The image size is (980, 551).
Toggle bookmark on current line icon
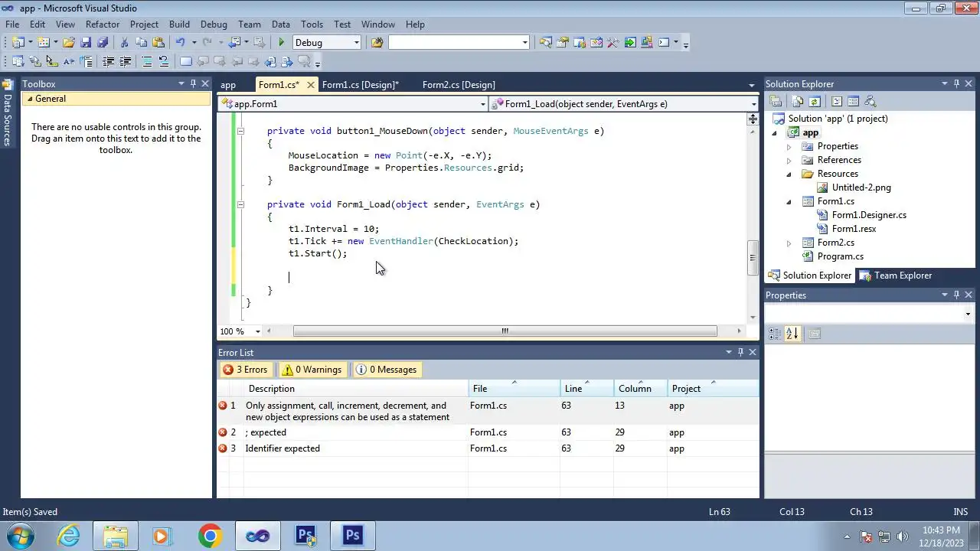(185, 62)
